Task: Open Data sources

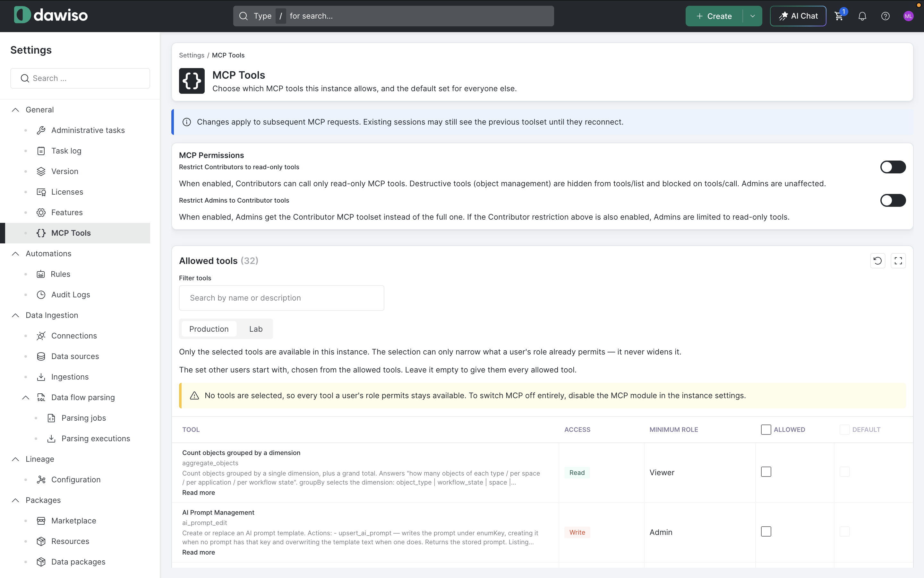Action: [x=75, y=356]
